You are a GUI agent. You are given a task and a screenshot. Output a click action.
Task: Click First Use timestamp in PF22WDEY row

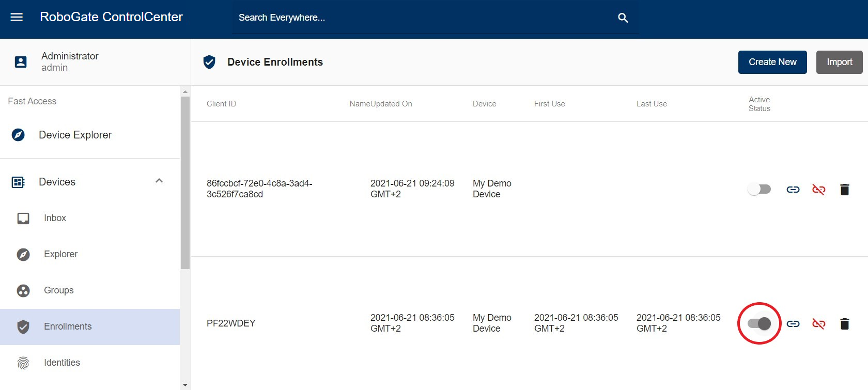tap(576, 323)
